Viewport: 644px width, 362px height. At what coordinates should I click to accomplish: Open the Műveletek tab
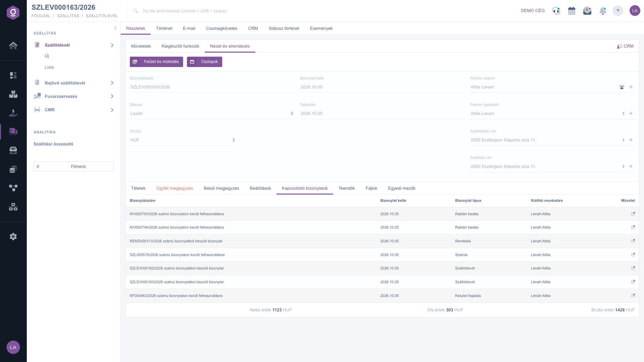click(141, 46)
